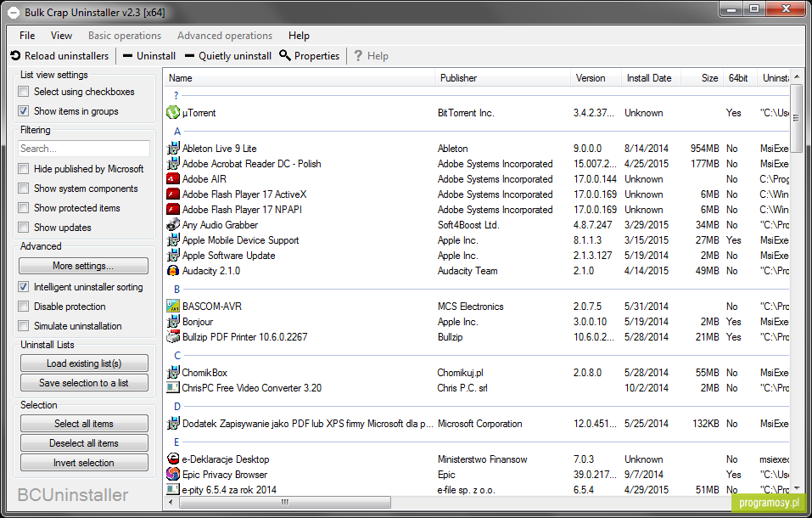Click the e-Deklaracje Desktop icon

tap(173, 459)
